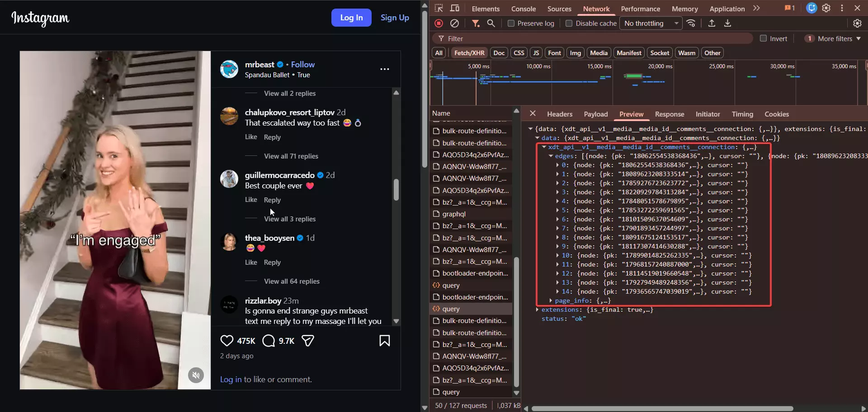Click the comment bubble icon
This screenshot has height=412, width=868.
(269, 341)
